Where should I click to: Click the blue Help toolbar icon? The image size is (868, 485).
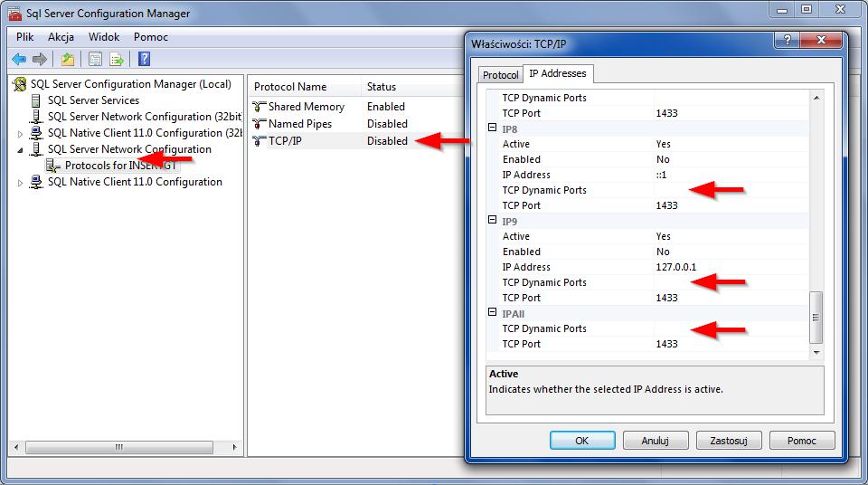144,59
